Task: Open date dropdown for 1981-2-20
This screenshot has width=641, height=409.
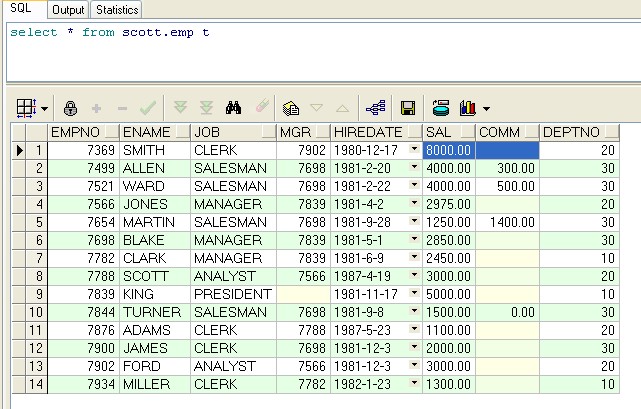Action: pyautogui.click(x=415, y=166)
